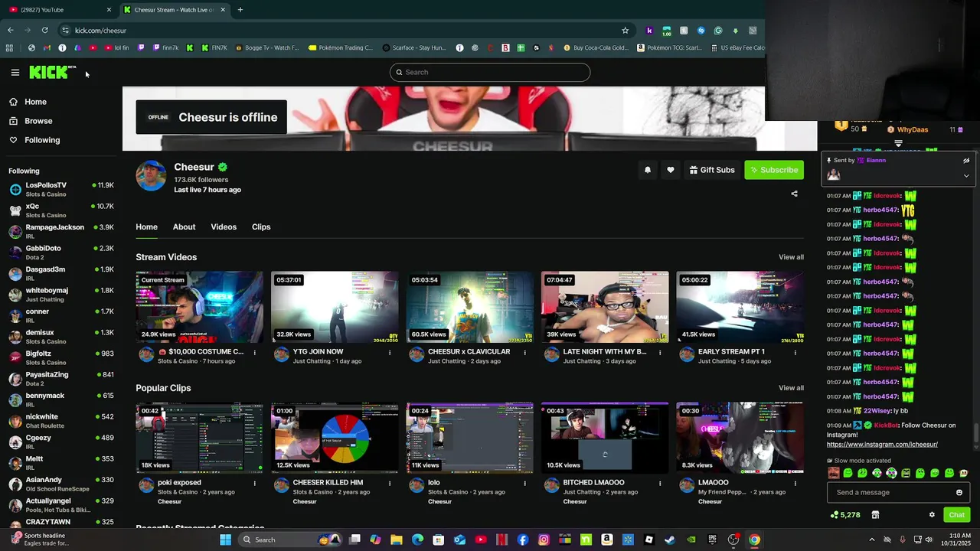Open the Cheesur Instagram link in chat
Screen dimensions: 980x551
coord(882,445)
